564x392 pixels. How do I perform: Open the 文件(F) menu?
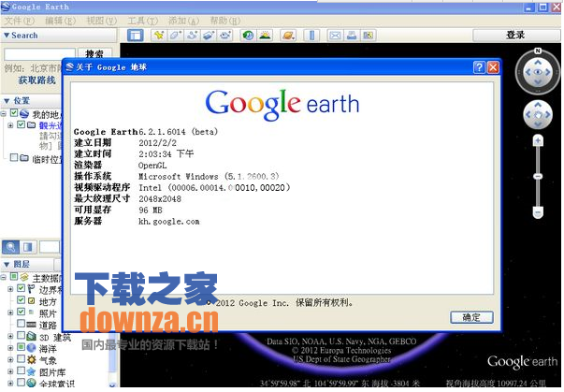(19, 21)
